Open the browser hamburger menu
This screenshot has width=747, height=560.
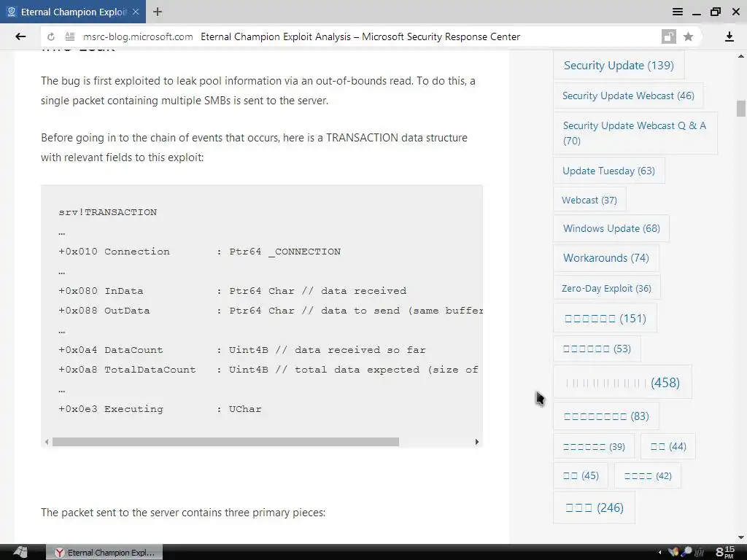pos(678,12)
